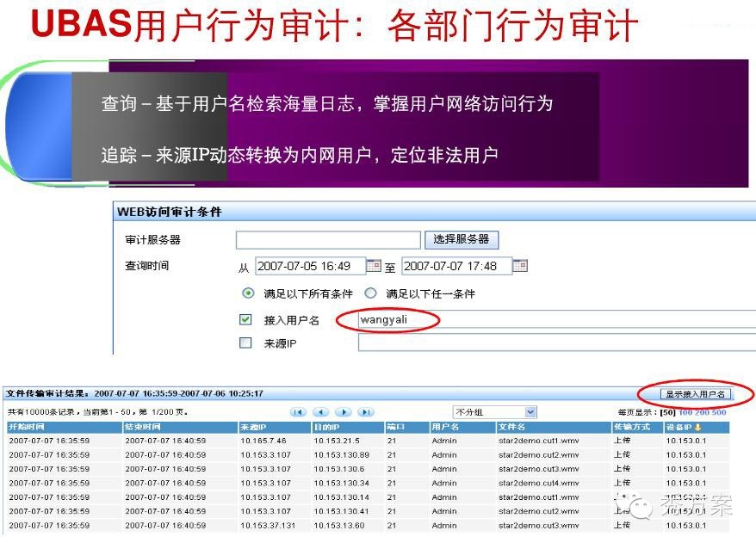This screenshot has height=543, width=756.
Task: Click the 显示接入用户名 button
Action: (695, 394)
